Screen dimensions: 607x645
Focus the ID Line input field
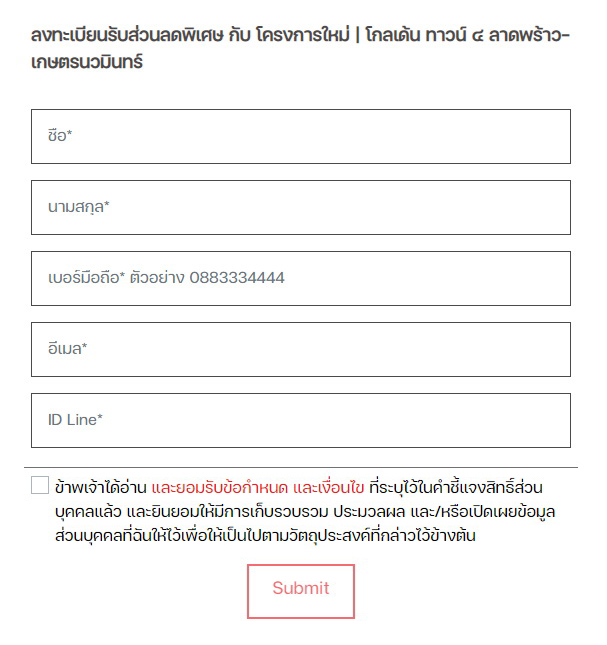(300, 421)
